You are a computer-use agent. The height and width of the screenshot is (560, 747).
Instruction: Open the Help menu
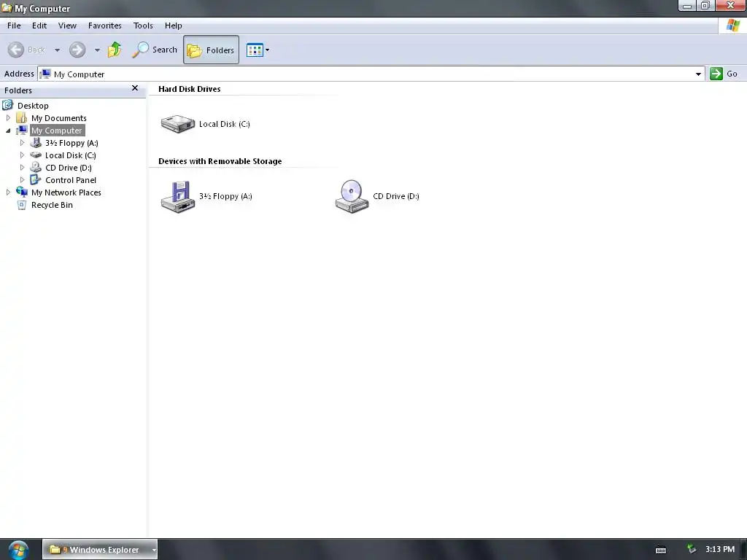point(174,26)
